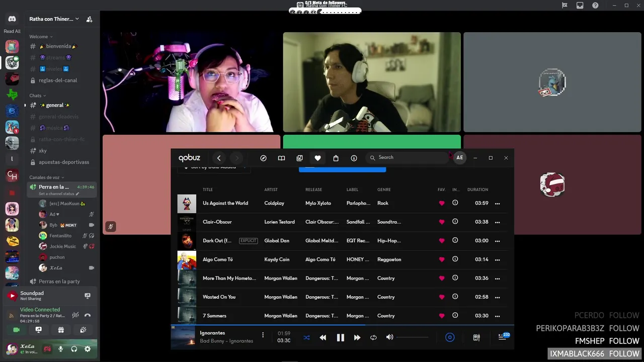The height and width of the screenshot is (362, 644).
Task: Turn off Discord camera button
Action: click(16, 330)
